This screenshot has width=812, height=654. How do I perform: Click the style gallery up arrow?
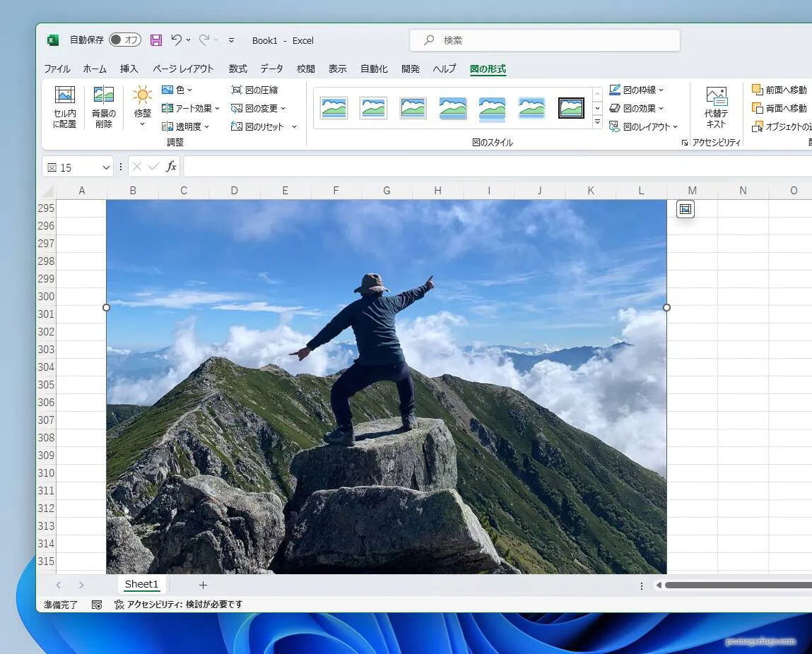click(597, 94)
